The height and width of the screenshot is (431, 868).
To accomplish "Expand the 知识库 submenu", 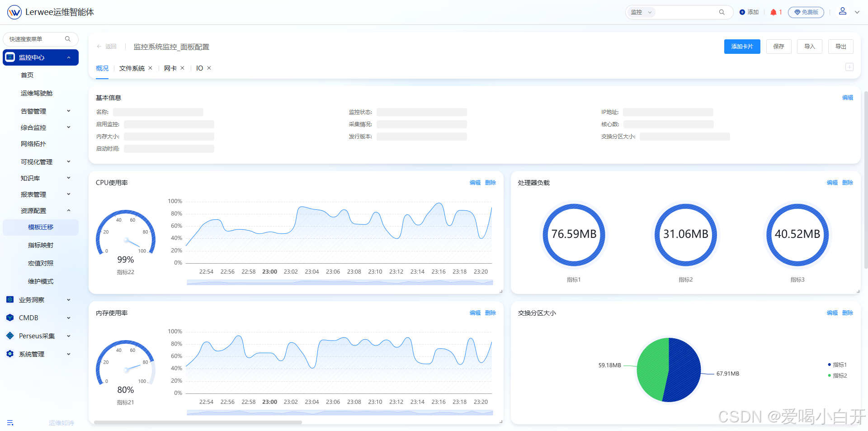I will pyautogui.click(x=69, y=178).
